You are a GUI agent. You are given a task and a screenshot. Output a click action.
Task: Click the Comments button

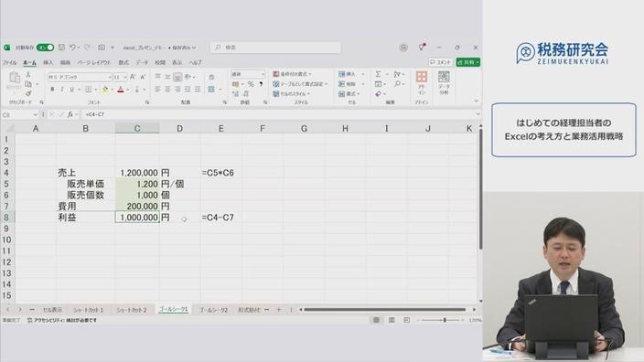(x=440, y=62)
